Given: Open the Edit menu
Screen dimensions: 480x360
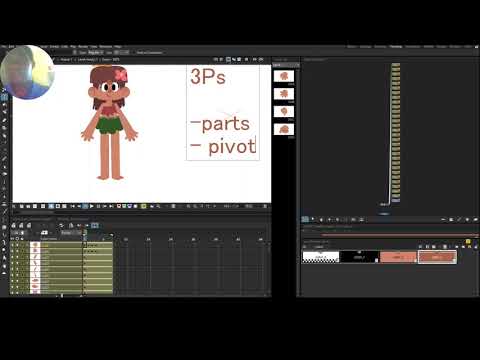Looking at the screenshot, I should click(x=11, y=47).
